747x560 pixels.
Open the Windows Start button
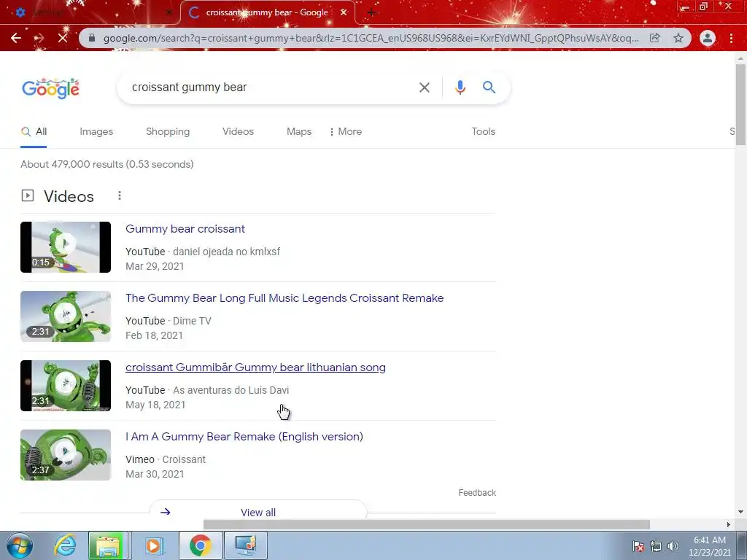click(x=20, y=545)
